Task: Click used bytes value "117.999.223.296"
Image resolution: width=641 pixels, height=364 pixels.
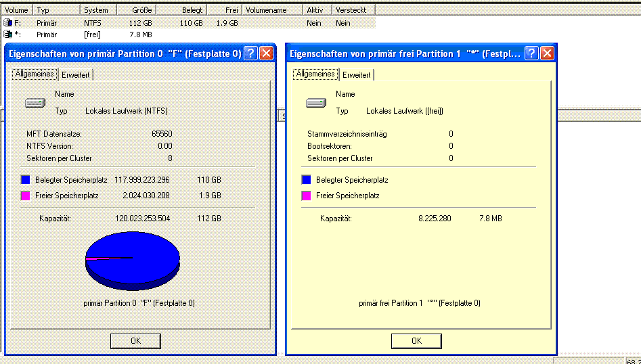Action: tap(142, 180)
